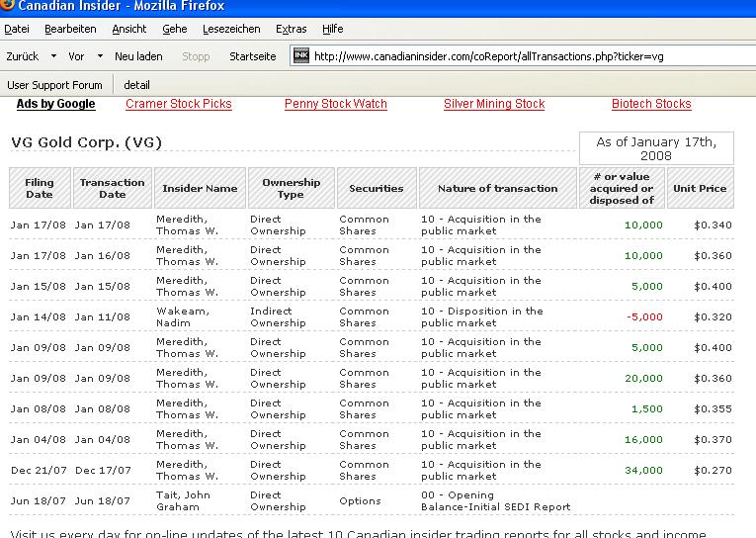Image resolution: width=756 pixels, height=538 pixels.
Task: Go to Startseite home page
Action: click(253, 56)
